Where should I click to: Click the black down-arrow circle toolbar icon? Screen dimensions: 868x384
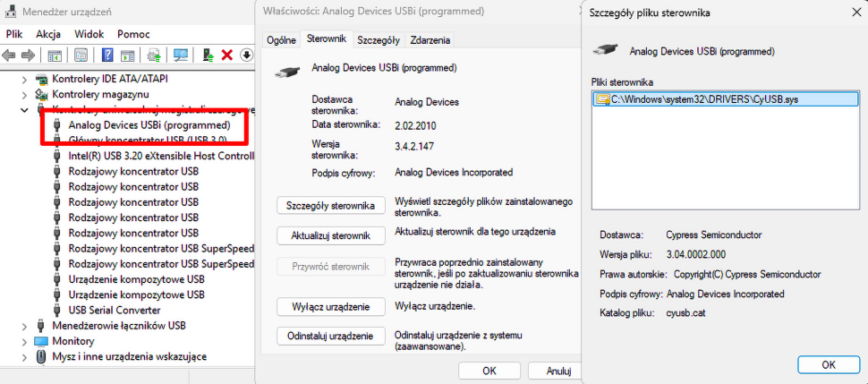246,55
